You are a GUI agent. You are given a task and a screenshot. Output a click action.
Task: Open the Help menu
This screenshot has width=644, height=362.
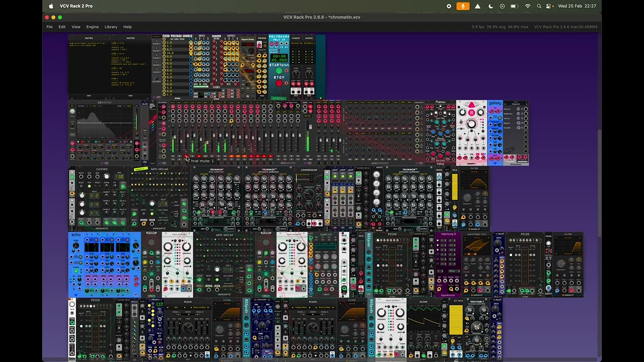coord(127,27)
